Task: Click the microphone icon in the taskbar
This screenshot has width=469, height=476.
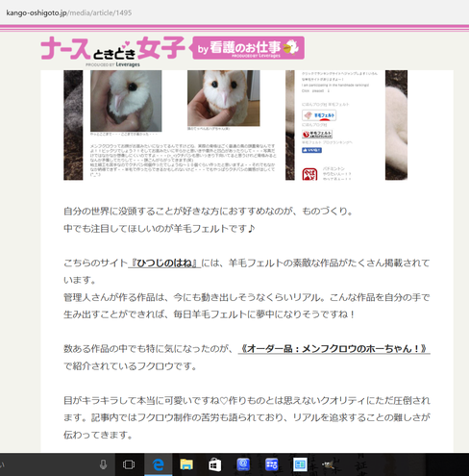Action: click(x=103, y=464)
